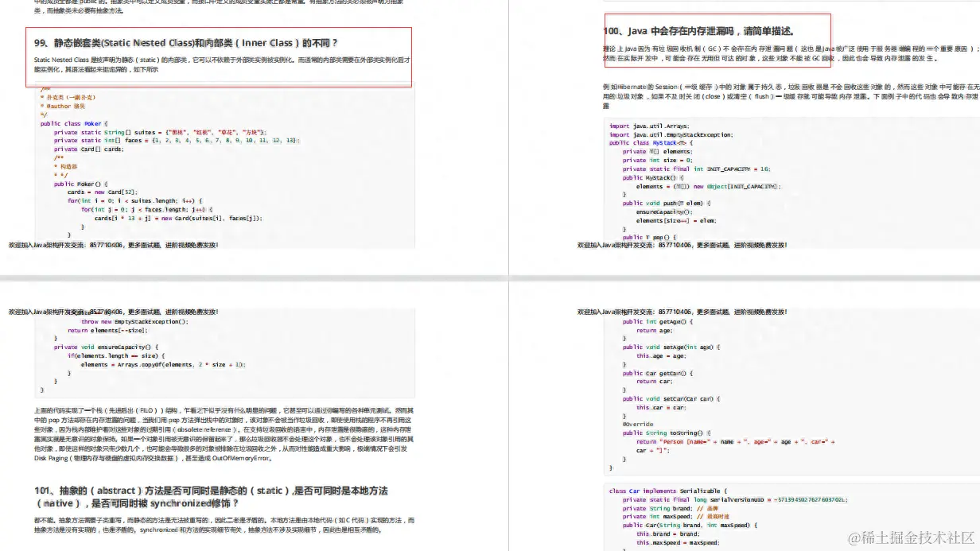This screenshot has width=980, height=551.
Task: Click heading '101、抽象的(abstract)方法是否可同时是静态的'
Action: [212, 497]
